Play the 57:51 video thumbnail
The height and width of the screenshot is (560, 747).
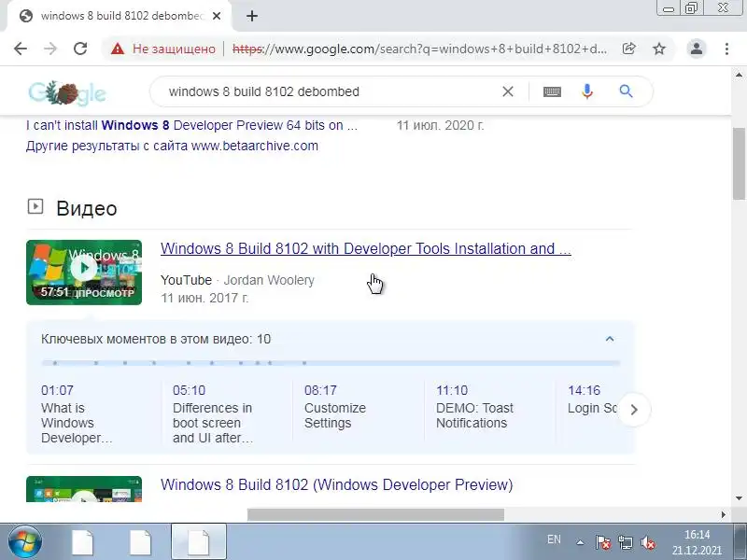[84, 273]
